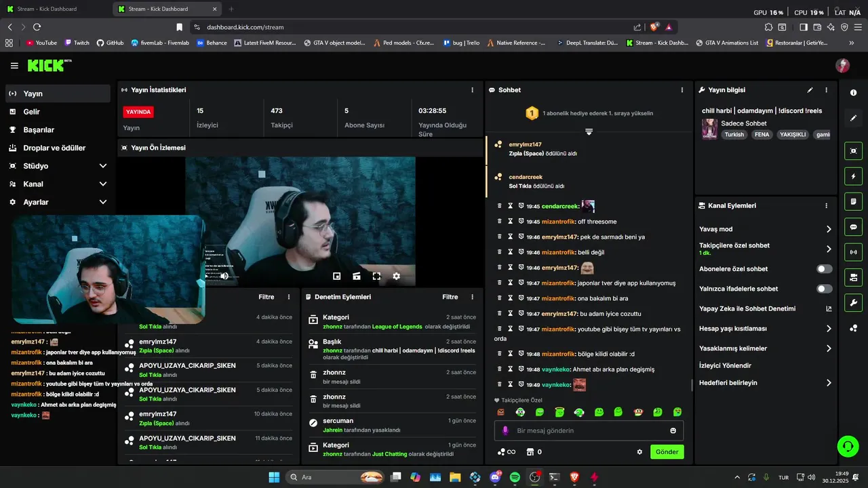Edit stream info with Yayın bilgisi pencil icon
Viewport: 868px width, 488px height.
[x=810, y=89]
